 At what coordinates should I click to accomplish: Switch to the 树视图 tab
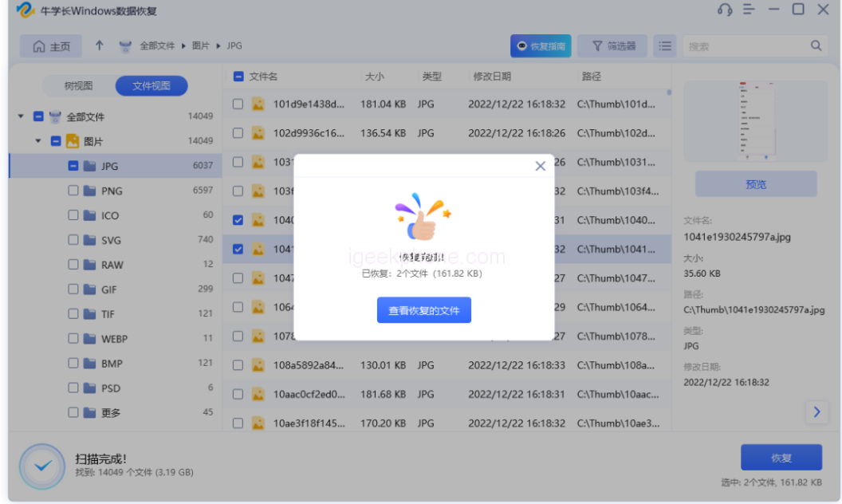click(79, 86)
